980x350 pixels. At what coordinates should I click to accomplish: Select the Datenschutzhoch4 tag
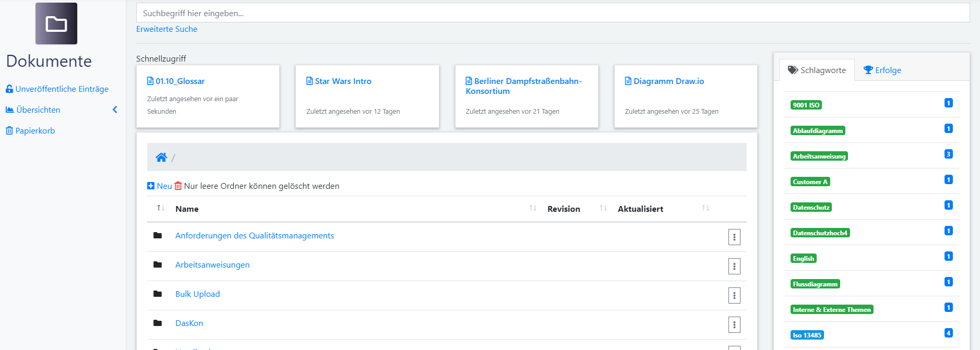click(x=820, y=233)
